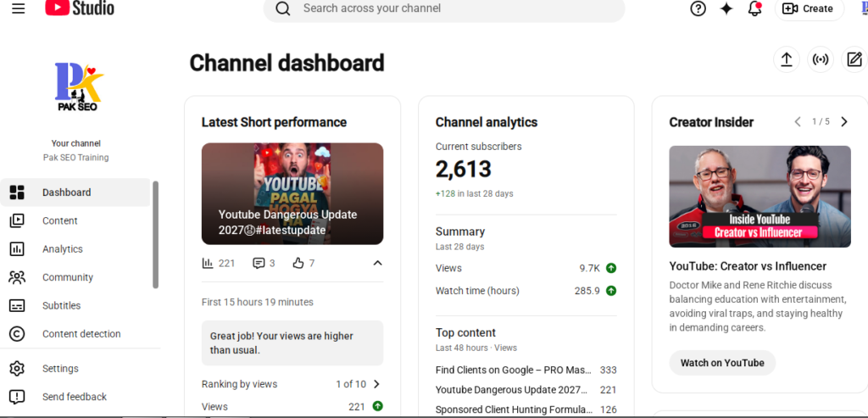This screenshot has height=418, width=868.
Task: Click the Pak SEO Training channel name
Action: point(75,157)
